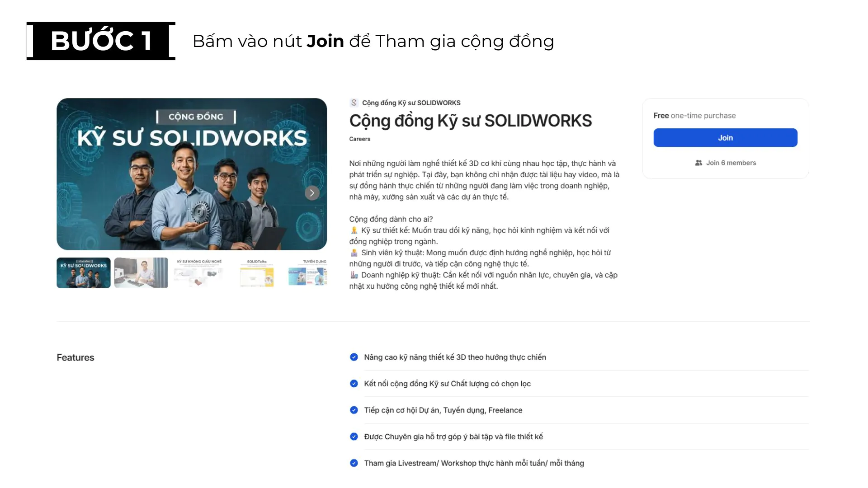The width and height of the screenshot is (868, 488).
Task: Click the checkmark icon beside 'Tiếp cận cơ hội'
Action: point(354,410)
